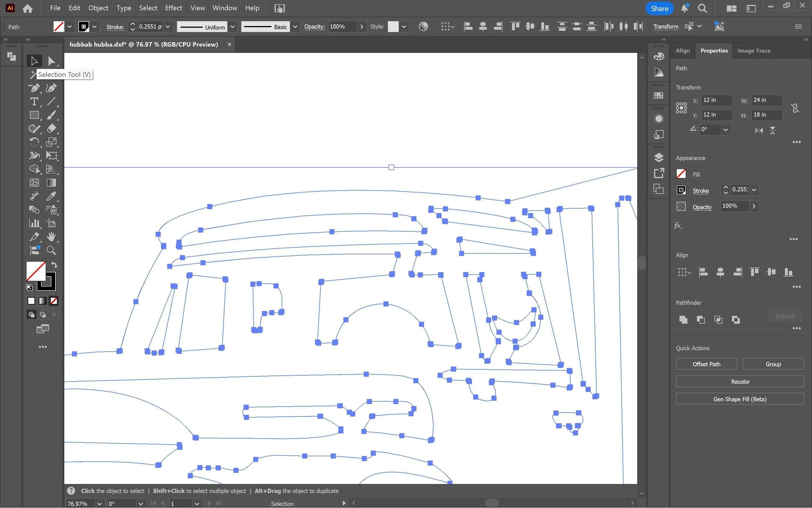Select the Hand tool

click(x=51, y=237)
